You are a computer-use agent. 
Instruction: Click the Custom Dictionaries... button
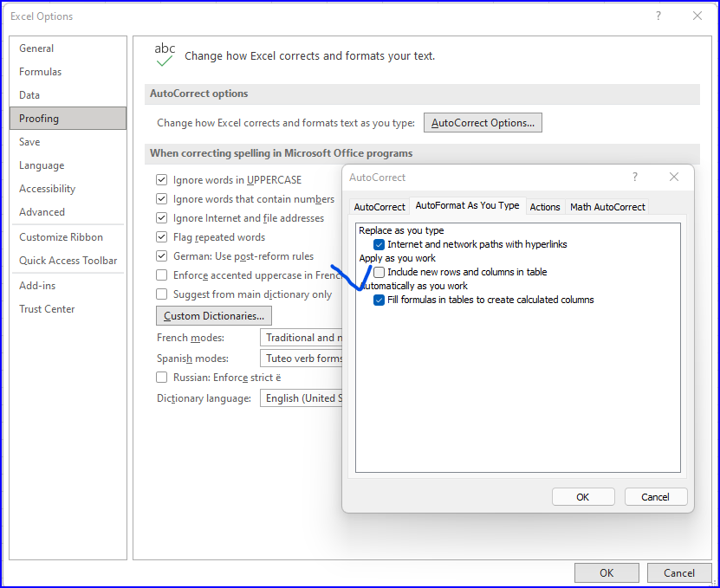click(213, 316)
